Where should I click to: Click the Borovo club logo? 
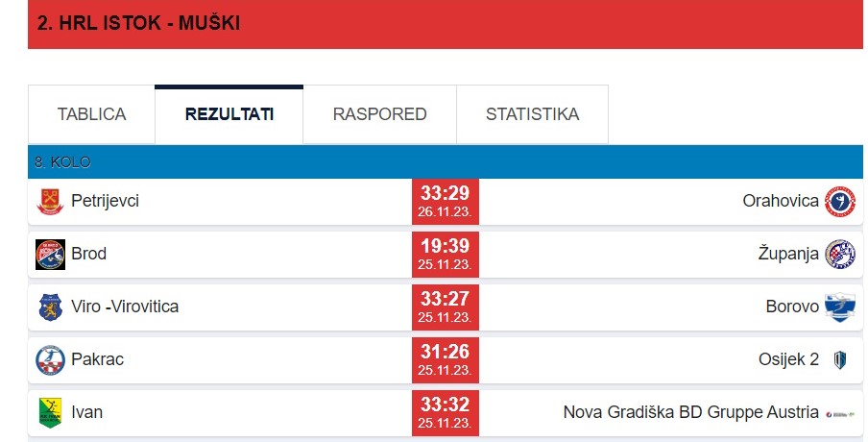[840, 307]
